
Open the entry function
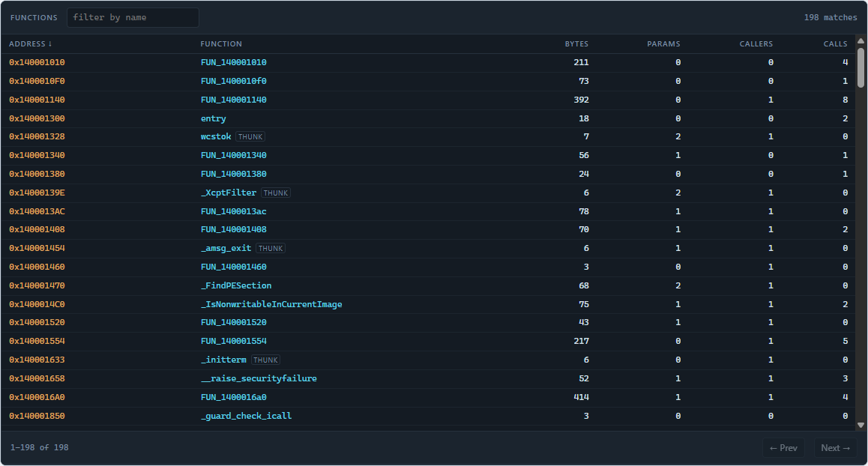213,118
